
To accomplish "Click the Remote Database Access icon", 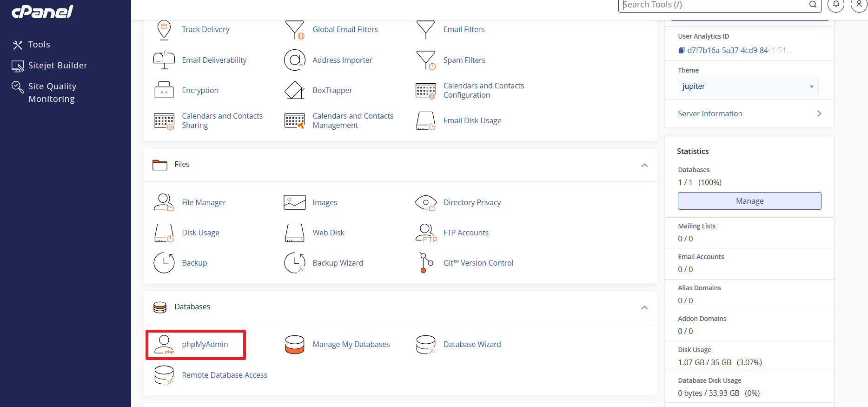I will click(x=164, y=375).
